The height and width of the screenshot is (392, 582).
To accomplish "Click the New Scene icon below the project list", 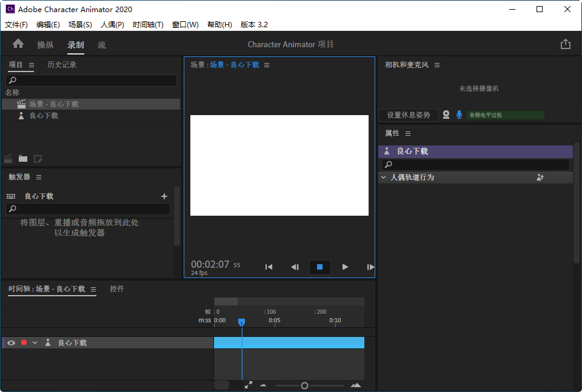I will [8, 158].
